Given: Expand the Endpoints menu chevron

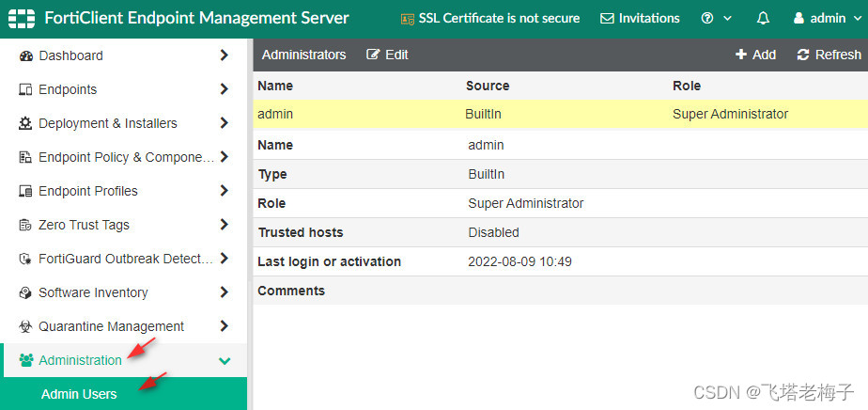Looking at the screenshot, I should point(225,89).
